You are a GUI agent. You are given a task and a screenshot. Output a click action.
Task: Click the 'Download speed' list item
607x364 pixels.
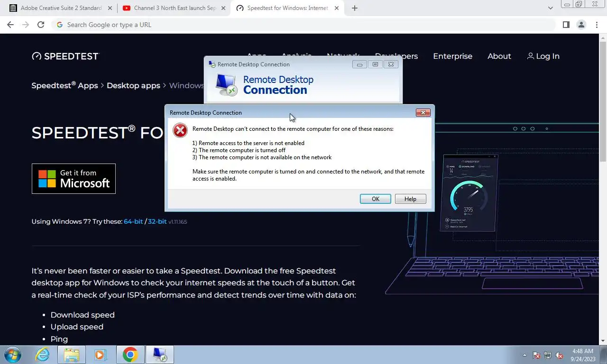(x=83, y=315)
